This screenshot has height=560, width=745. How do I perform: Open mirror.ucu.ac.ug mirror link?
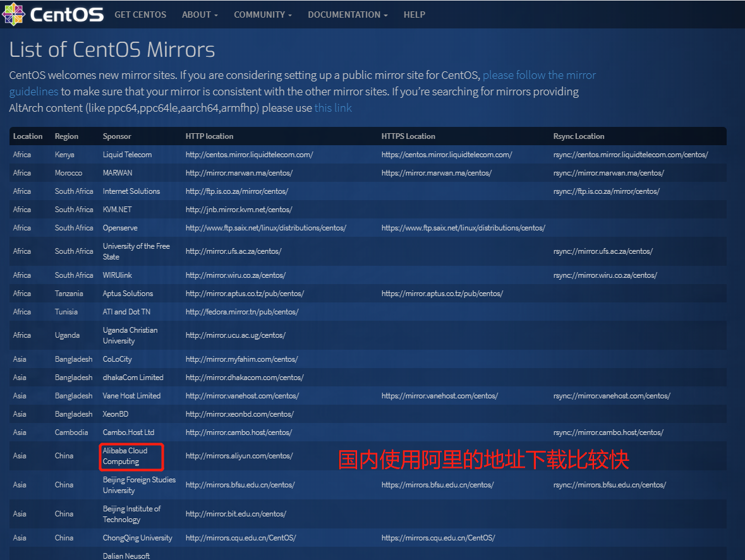click(235, 335)
